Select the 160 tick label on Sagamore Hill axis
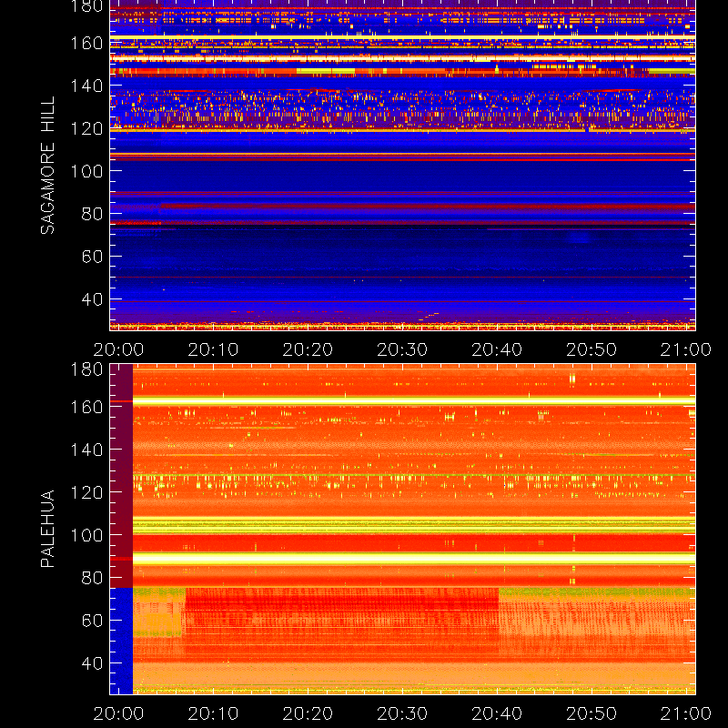The width and height of the screenshot is (728, 728). click(x=86, y=43)
